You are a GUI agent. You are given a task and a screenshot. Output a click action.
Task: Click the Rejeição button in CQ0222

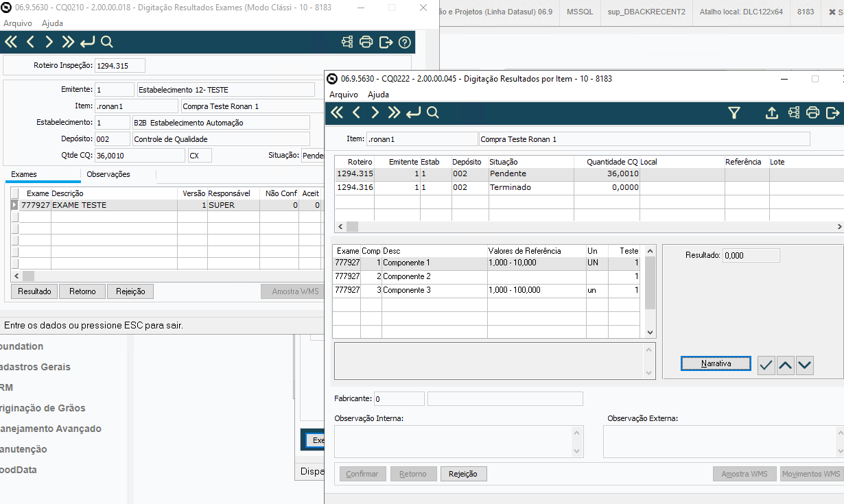463,474
